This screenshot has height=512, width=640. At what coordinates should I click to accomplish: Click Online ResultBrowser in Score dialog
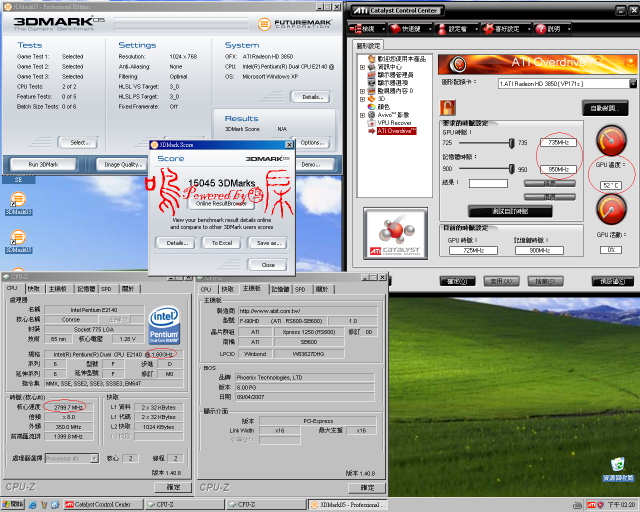point(221,203)
